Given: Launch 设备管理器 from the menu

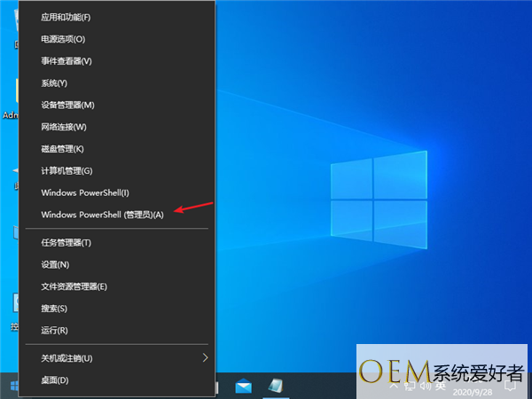Looking at the screenshot, I should pos(67,105).
